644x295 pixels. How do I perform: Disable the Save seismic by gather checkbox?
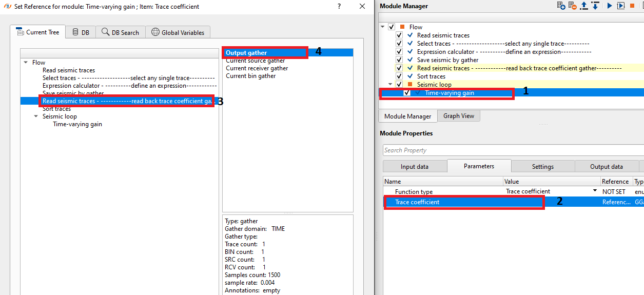pyautogui.click(x=399, y=60)
